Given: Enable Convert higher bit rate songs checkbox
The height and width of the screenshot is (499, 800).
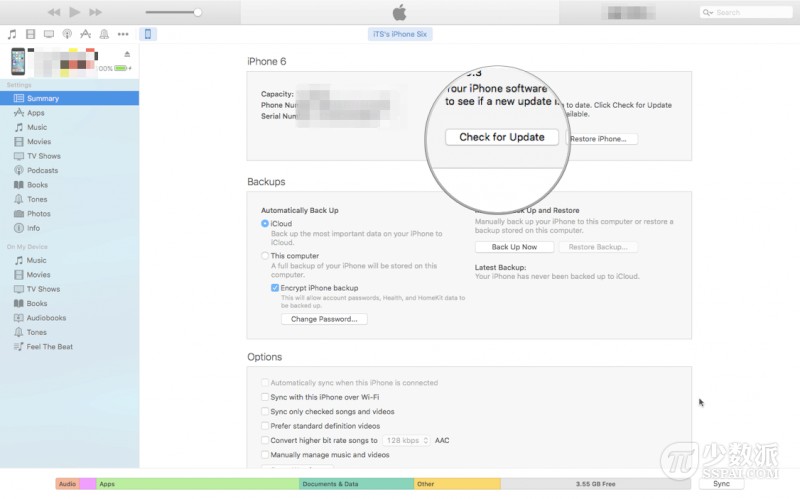Looking at the screenshot, I should pos(265,440).
